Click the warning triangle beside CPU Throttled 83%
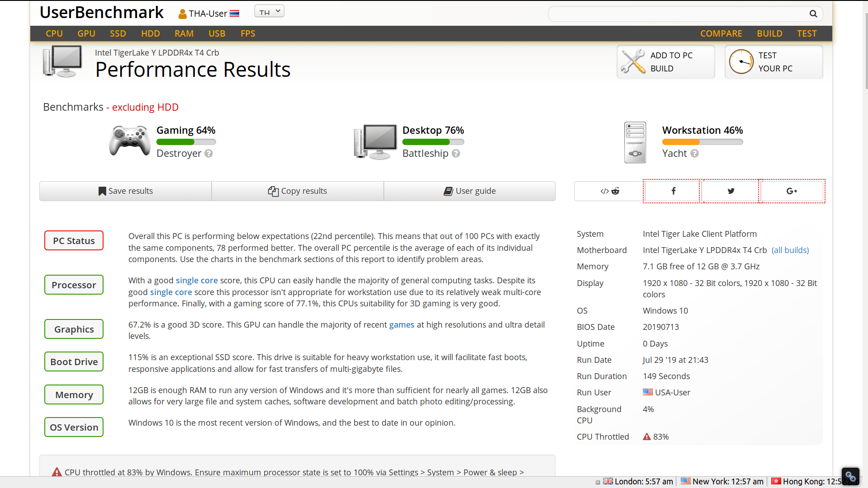The image size is (868, 488). 647,436
